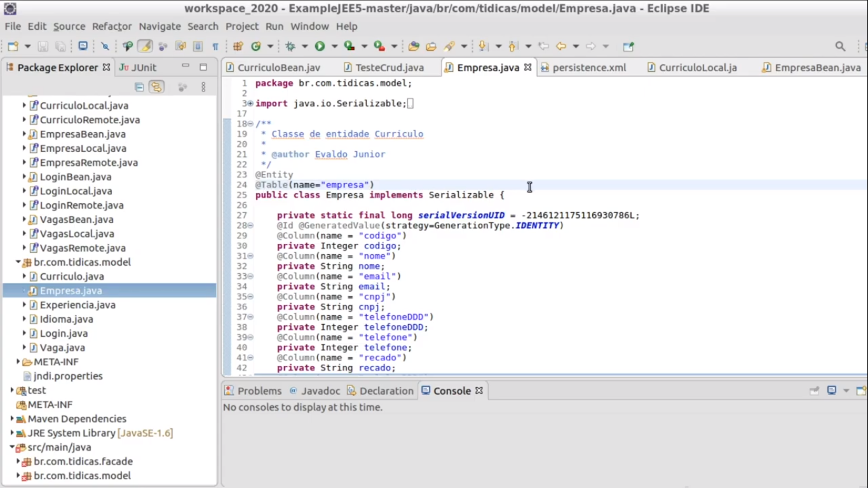Click the Debug bug icon
Screen dimensions: 868x488
pyautogui.click(x=291, y=46)
